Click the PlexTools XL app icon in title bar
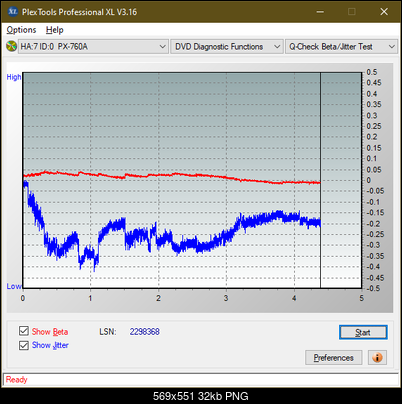Viewport: 402px width, 404px height. pos(13,12)
